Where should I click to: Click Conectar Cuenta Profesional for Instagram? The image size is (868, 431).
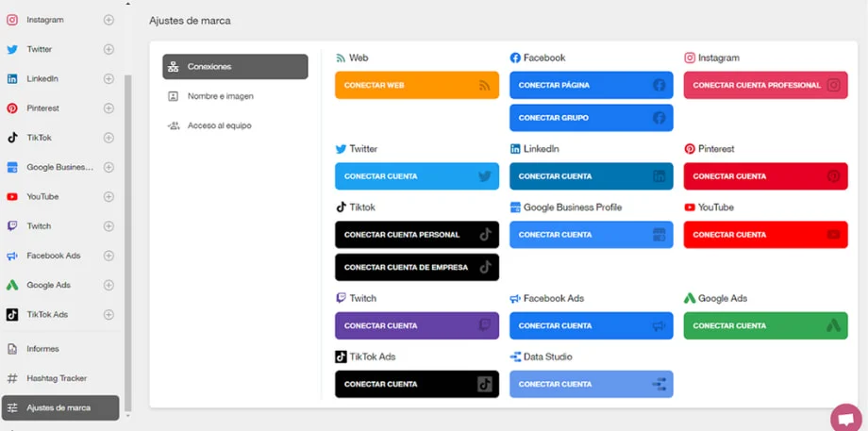(765, 85)
